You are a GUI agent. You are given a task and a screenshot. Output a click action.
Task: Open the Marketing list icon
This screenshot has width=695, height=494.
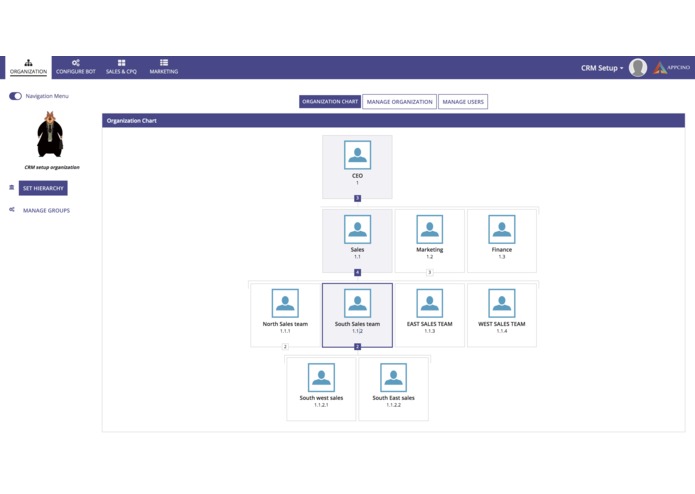tap(164, 62)
